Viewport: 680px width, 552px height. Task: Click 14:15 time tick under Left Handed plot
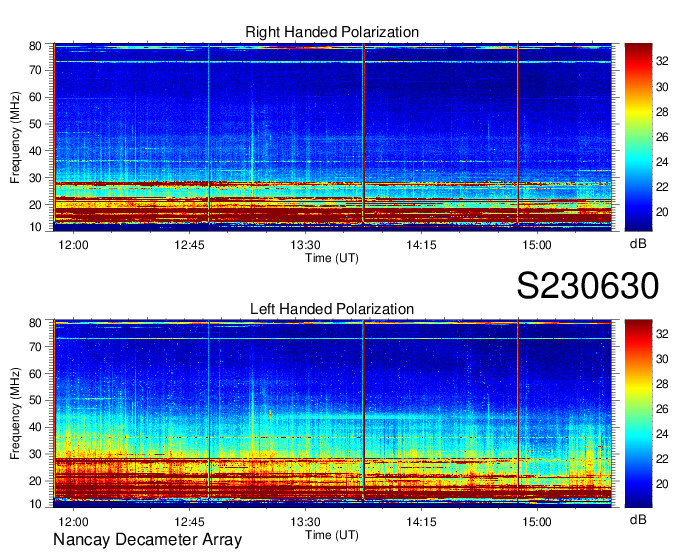tap(421, 522)
